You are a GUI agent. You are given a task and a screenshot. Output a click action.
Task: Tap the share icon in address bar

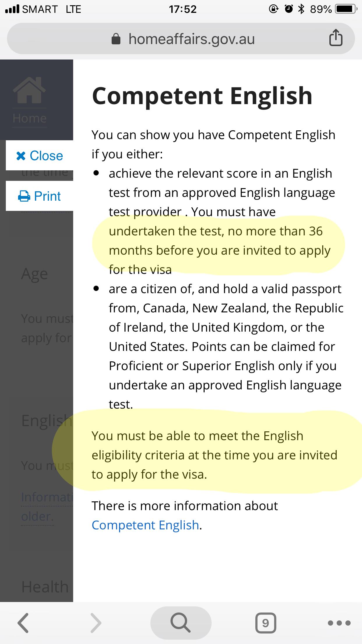pyautogui.click(x=335, y=38)
